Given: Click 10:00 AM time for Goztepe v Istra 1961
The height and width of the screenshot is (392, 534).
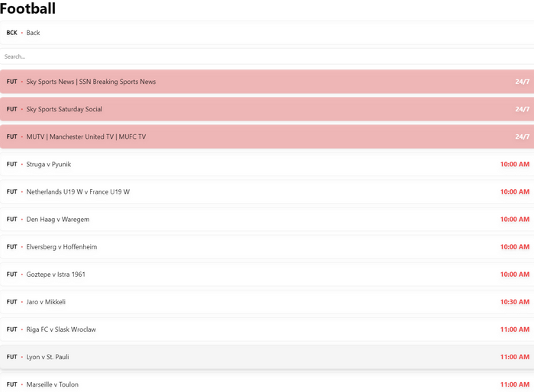Looking at the screenshot, I should point(515,275).
